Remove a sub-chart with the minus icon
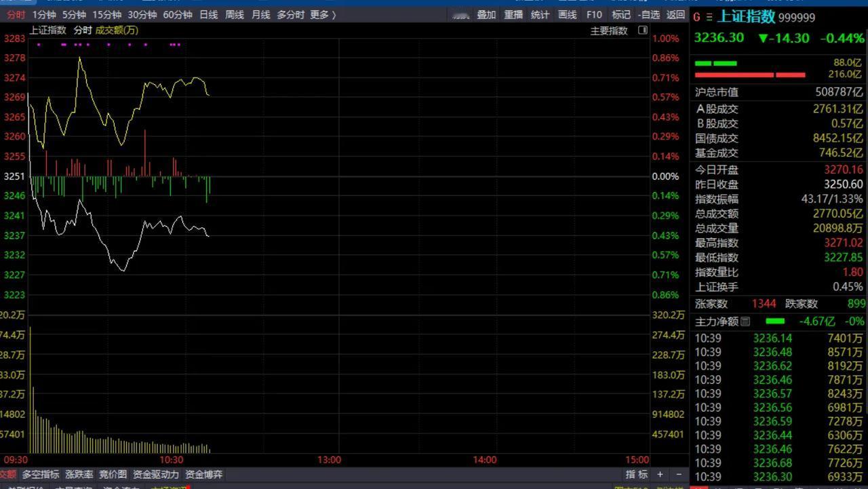 click(679, 475)
